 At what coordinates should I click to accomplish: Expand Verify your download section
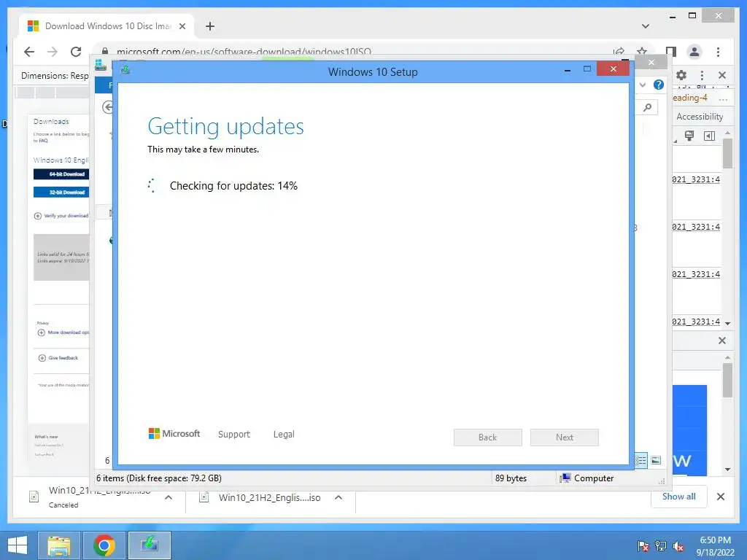click(x=38, y=216)
